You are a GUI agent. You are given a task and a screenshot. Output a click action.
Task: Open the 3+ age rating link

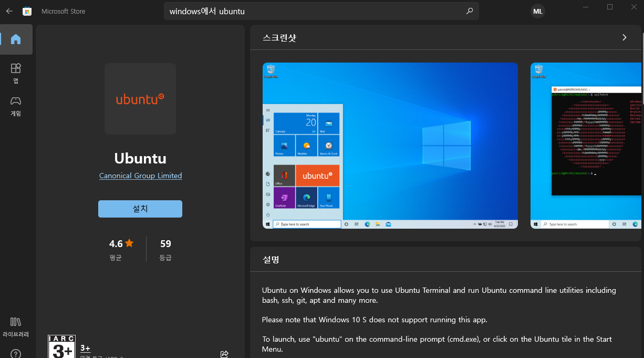click(85, 348)
